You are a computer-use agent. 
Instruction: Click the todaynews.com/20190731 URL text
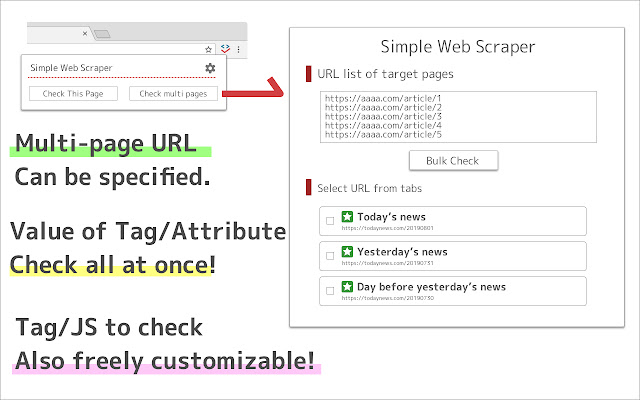(387, 263)
